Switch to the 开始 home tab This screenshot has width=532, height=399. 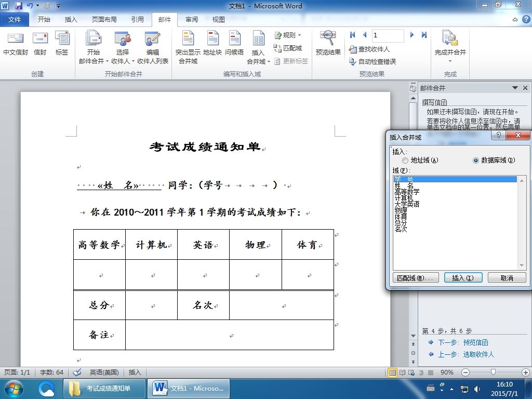(44, 19)
